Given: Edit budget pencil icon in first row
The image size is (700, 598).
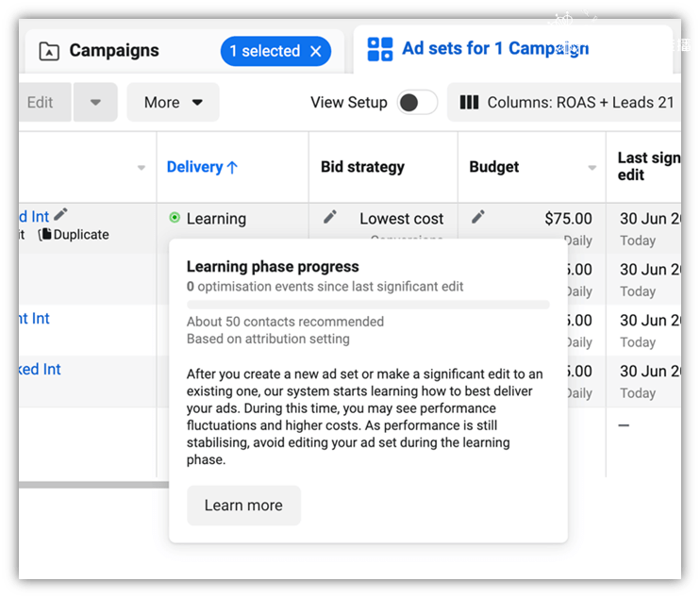Looking at the screenshot, I should pyautogui.click(x=477, y=217).
